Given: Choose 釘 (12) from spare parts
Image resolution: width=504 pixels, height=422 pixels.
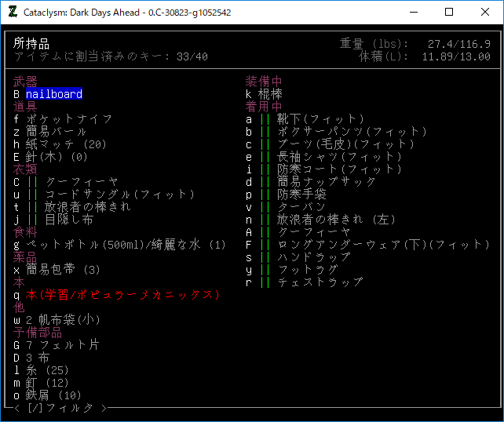Looking at the screenshot, I should [x=47, y=383].
